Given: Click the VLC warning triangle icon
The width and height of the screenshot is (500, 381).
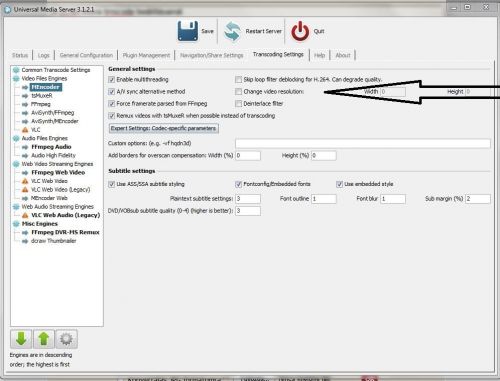Looking at the screenshot, I should pos(25,130).
